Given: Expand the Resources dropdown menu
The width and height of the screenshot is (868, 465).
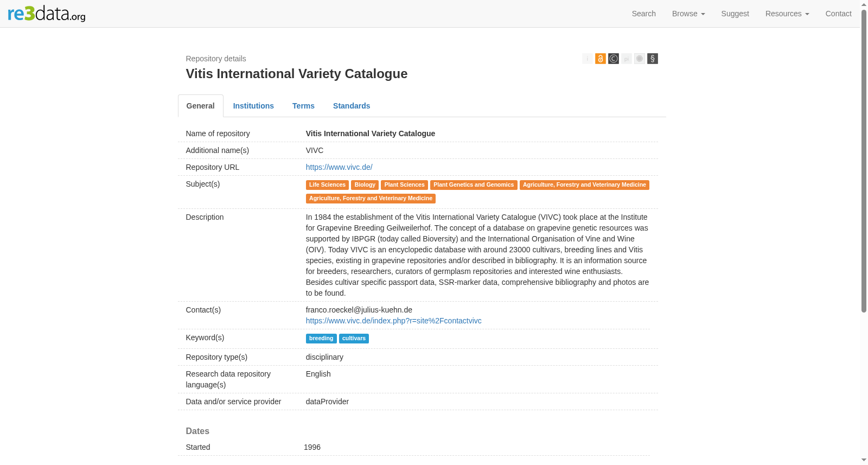Looking at the screenshot, I should tap(787, 14).
